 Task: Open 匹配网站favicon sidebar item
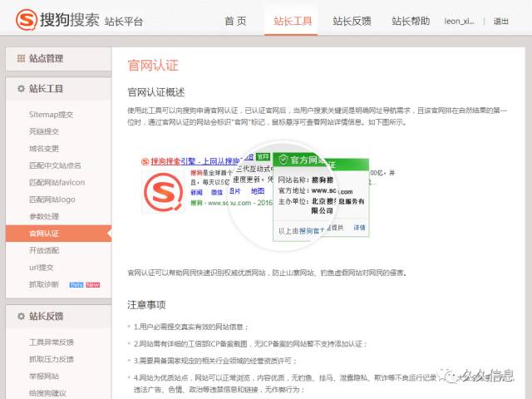tap(57, 182)
